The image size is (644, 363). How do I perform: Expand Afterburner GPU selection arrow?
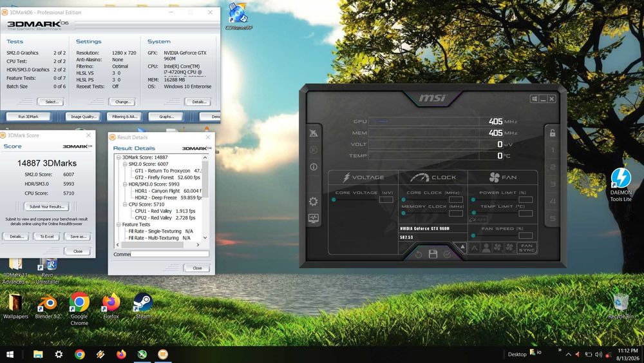coord(462,247)
